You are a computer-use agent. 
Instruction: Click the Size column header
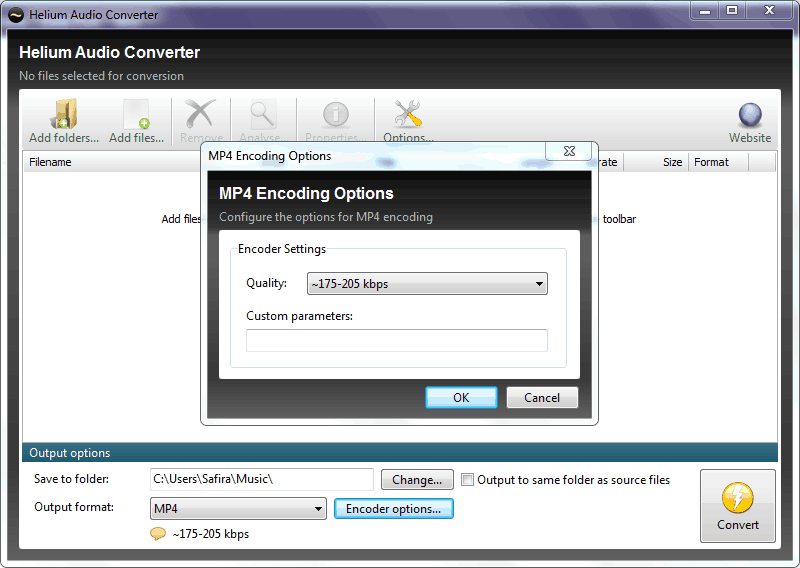(656, 162)
